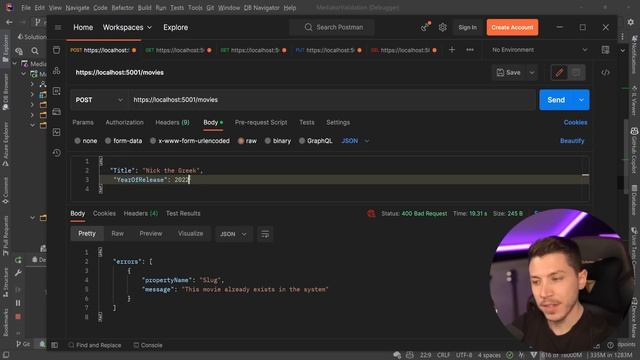Viewport: 640px width, 360px height.
Task: Click the Search Postman field
Action: pos(332,27)
